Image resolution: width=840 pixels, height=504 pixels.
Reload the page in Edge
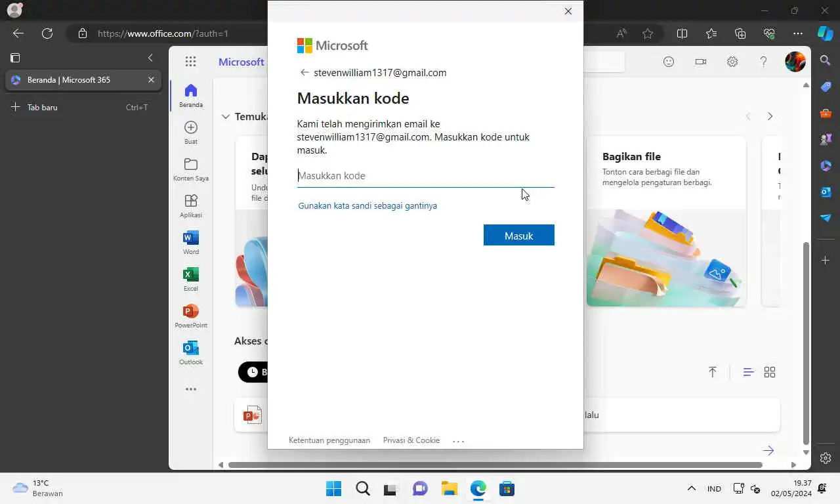[x=47, y=33]
